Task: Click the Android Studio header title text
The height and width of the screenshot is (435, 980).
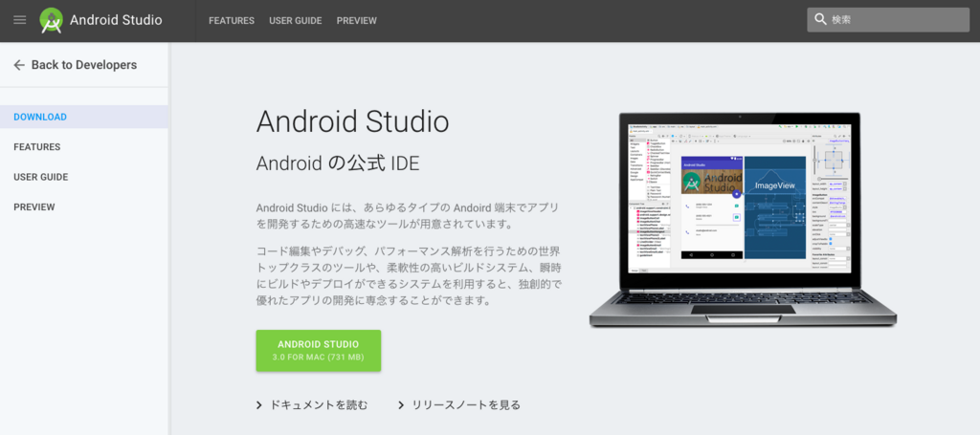Action: 116,20
